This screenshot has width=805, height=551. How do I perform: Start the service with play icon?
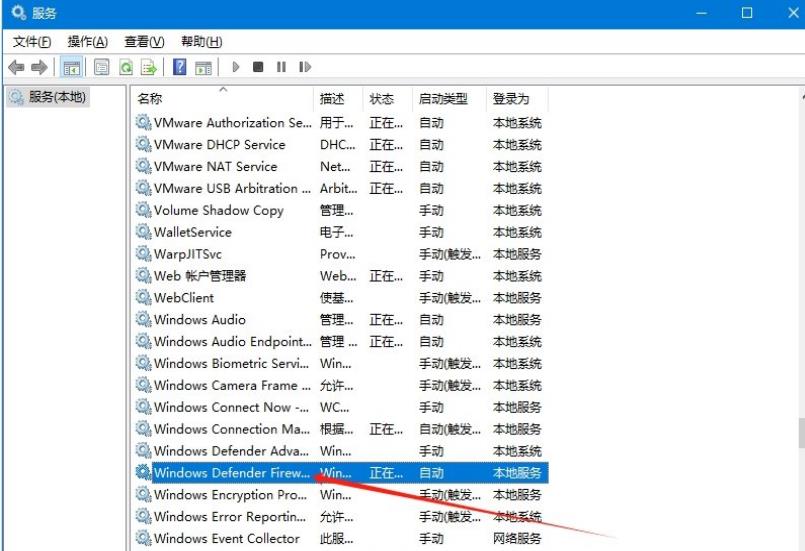coord(236,67)
